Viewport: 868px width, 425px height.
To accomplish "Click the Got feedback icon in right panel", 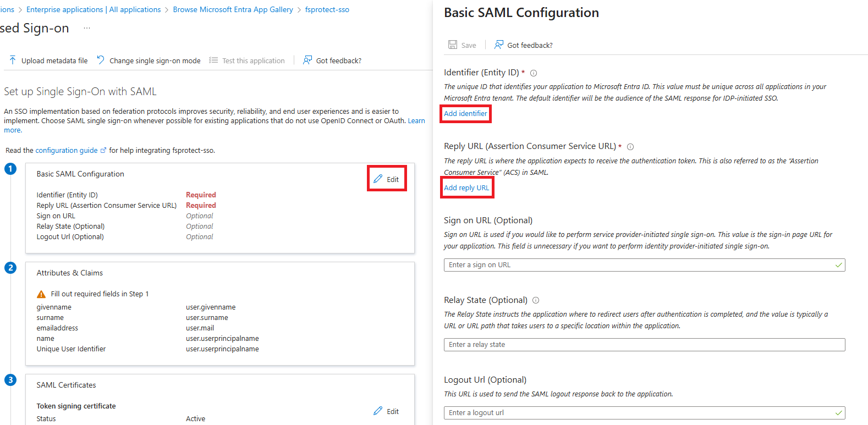I will [x=499, y=45].
